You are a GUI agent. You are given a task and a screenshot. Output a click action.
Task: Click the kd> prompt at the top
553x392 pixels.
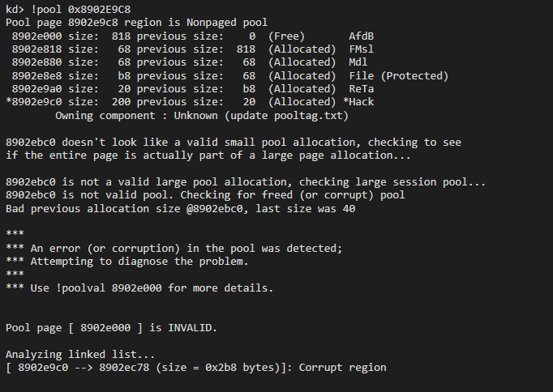pyautogui.click(x=15, y=8)
